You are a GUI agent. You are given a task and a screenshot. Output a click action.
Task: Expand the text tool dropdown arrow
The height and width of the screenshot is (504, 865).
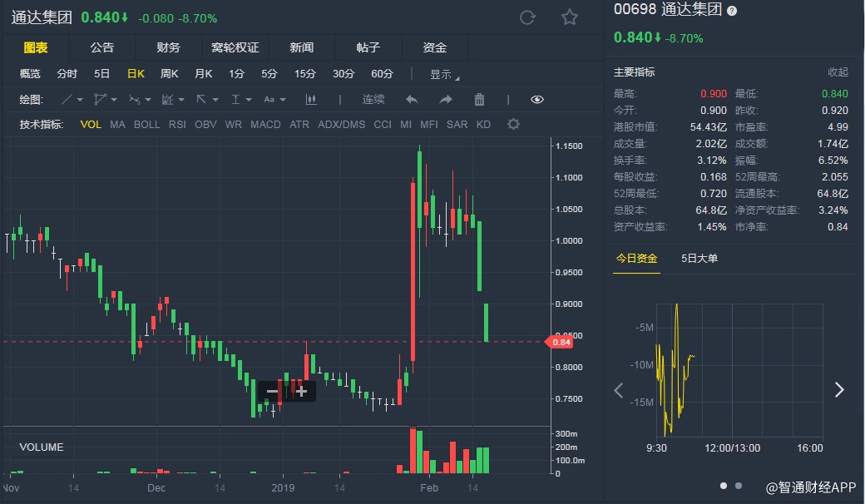click(283, 101)
